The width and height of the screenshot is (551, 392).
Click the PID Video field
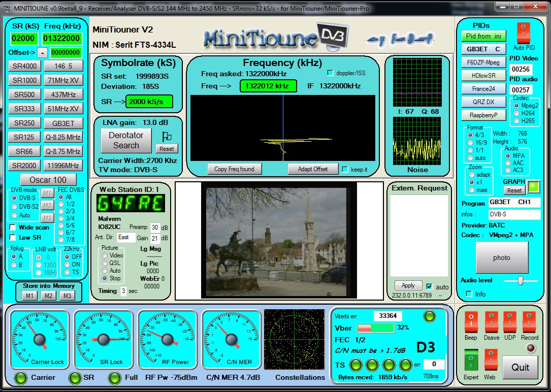[x=521, y=69]
